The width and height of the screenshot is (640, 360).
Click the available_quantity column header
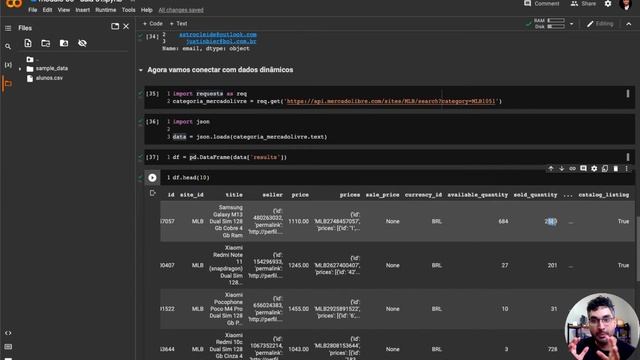[478, 195]
